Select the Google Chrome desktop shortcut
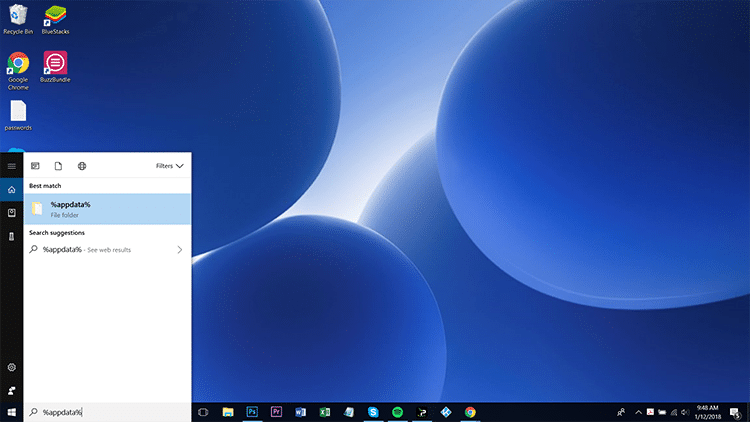 coord(18,71)
